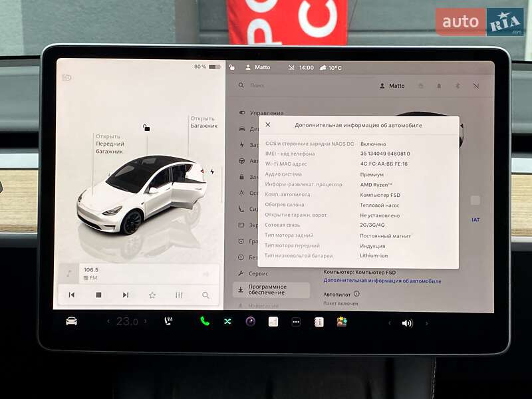The height and width of the screenshot is (399, 532).
Task: Tap the charge port lightning icon
Action: 212,172
